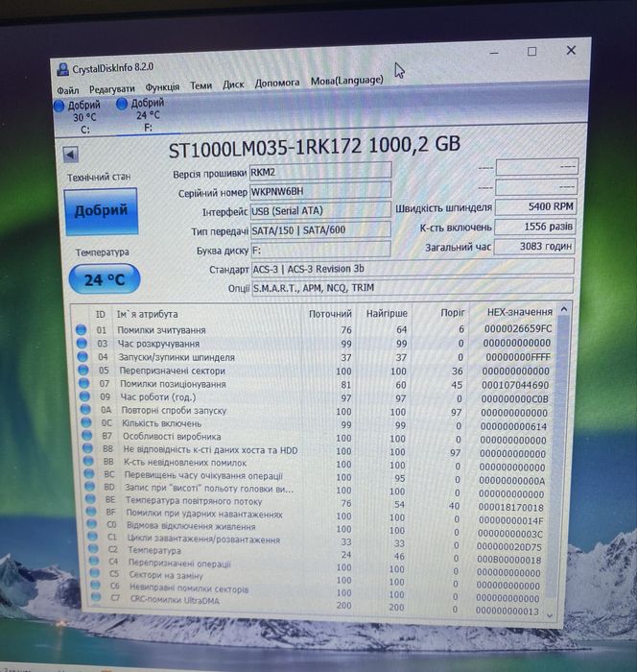The height and width of the screenshot is (672, 637).
Task: Click the serial number field WKPNW6BH
Action: point(320,191)
